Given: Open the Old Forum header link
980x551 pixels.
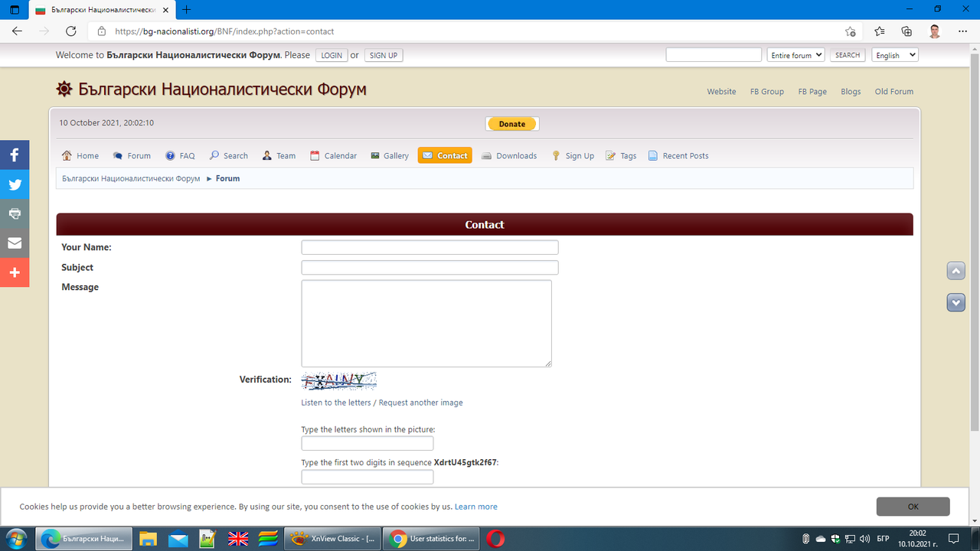Looking at the screenshot, I should click(x=894, y=91).
